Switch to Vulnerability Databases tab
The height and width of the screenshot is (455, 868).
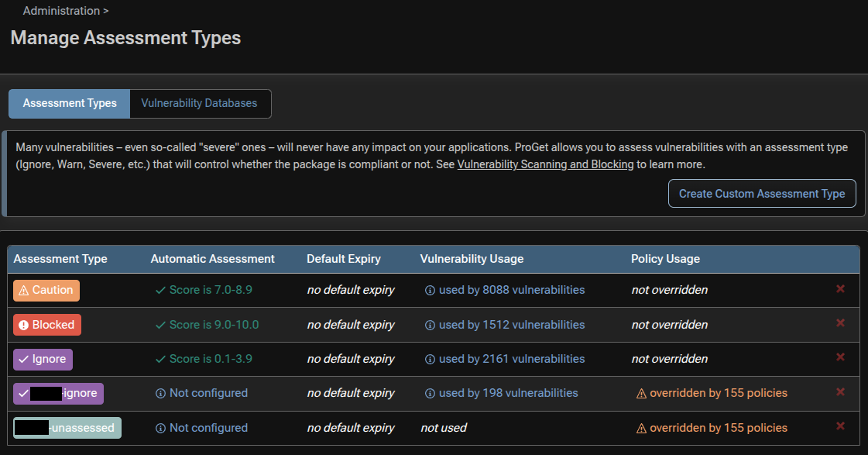pos(199,103)
